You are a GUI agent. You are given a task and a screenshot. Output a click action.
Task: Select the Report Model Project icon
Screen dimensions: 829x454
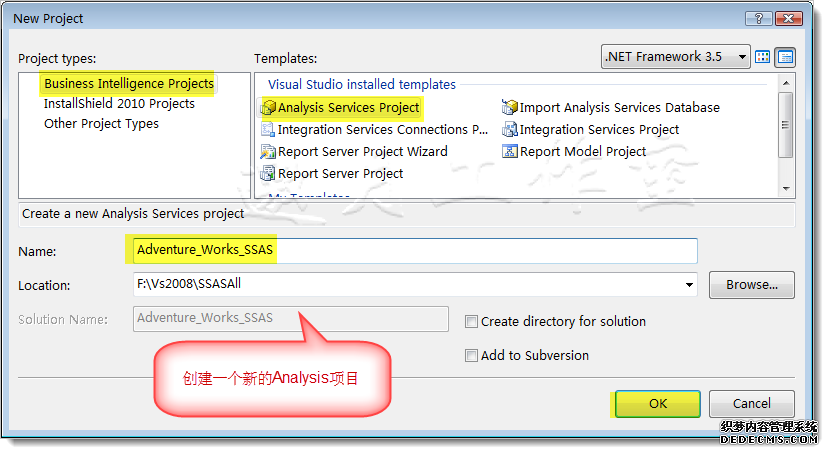510,152
